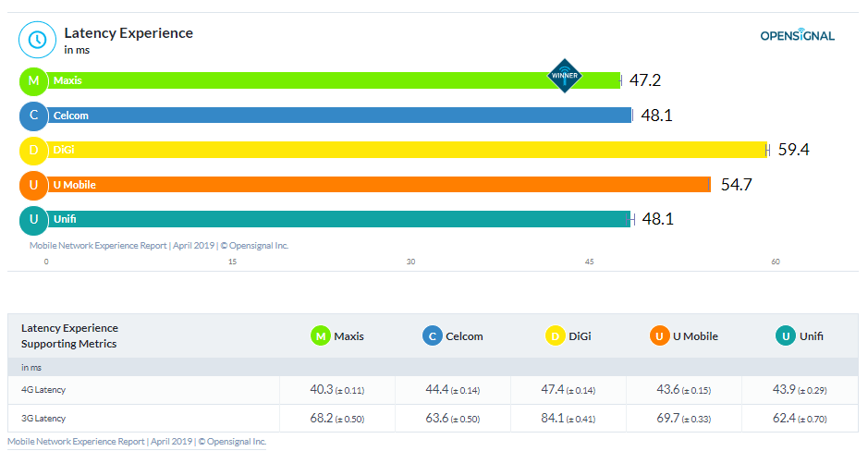Click the clock icon beside Latency Experience
Image resolution: width=868 pixels, height=451 pixels.
click(37, 40)
